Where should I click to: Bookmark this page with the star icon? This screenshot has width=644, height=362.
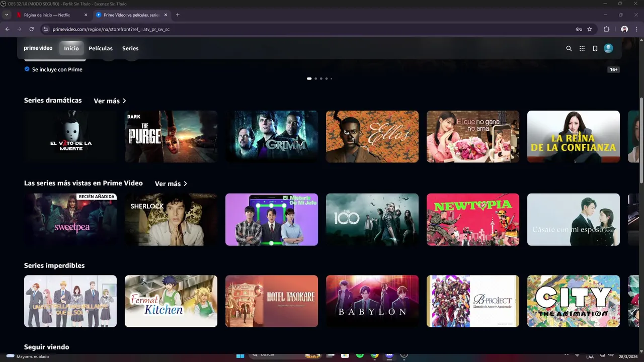coord(590,29)
